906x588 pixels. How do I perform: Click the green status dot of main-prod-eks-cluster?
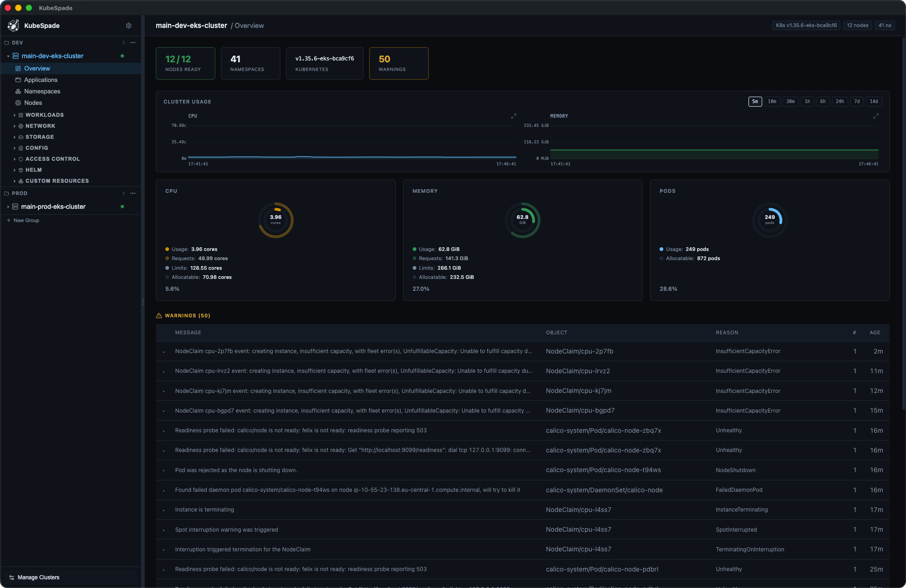click(x=122, y=207)
